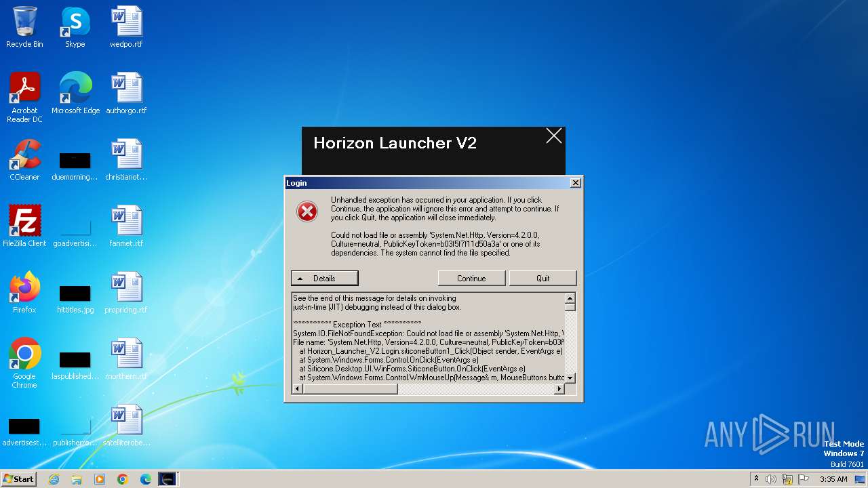Open Acrobat Reader DC shortcut
The width and height of the screenshot is (868, 488).
click(x=24, y=97)
